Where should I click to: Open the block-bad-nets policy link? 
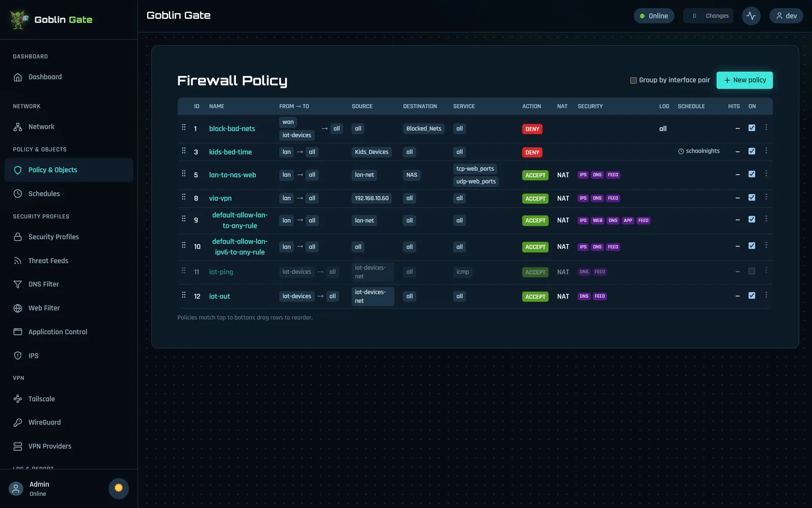click(232, 129)
